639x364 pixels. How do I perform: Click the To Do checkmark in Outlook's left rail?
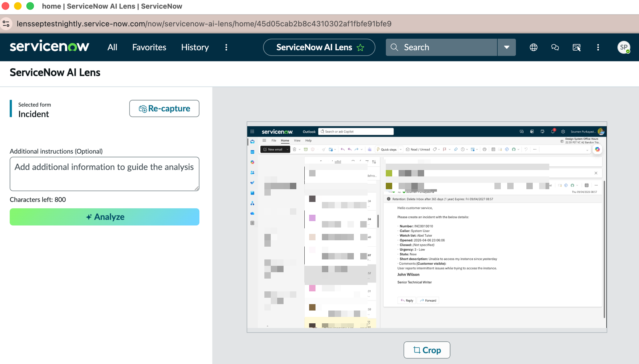click(252, 183)
